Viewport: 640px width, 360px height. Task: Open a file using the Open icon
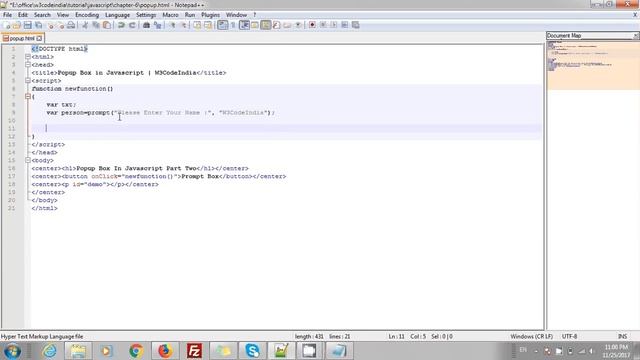point(16,25)
